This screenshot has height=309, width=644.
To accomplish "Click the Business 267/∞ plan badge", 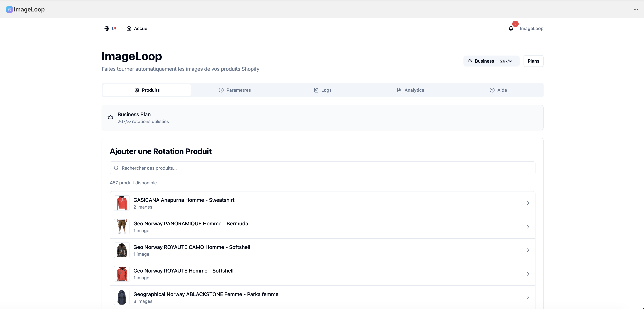I will tap(491, 61).
